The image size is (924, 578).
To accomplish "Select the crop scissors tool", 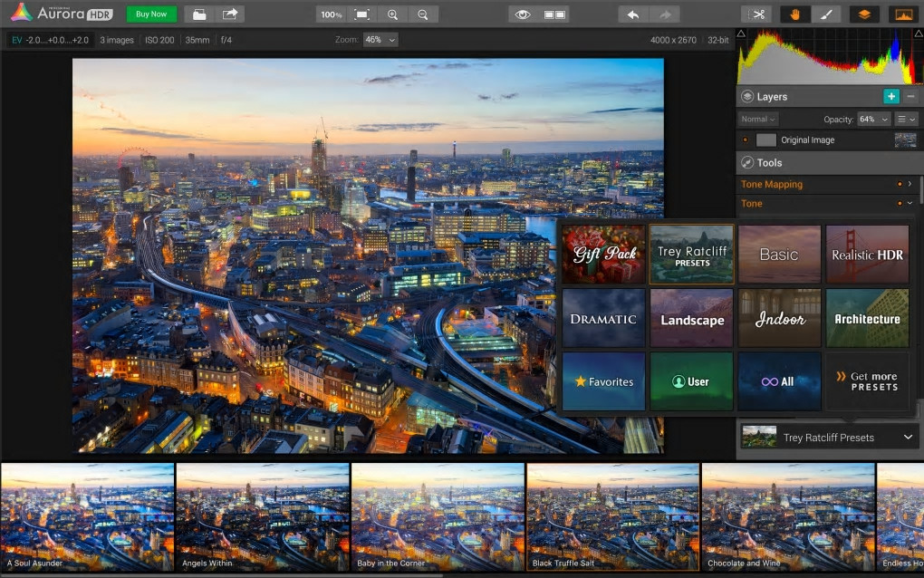I will (757, 14).
